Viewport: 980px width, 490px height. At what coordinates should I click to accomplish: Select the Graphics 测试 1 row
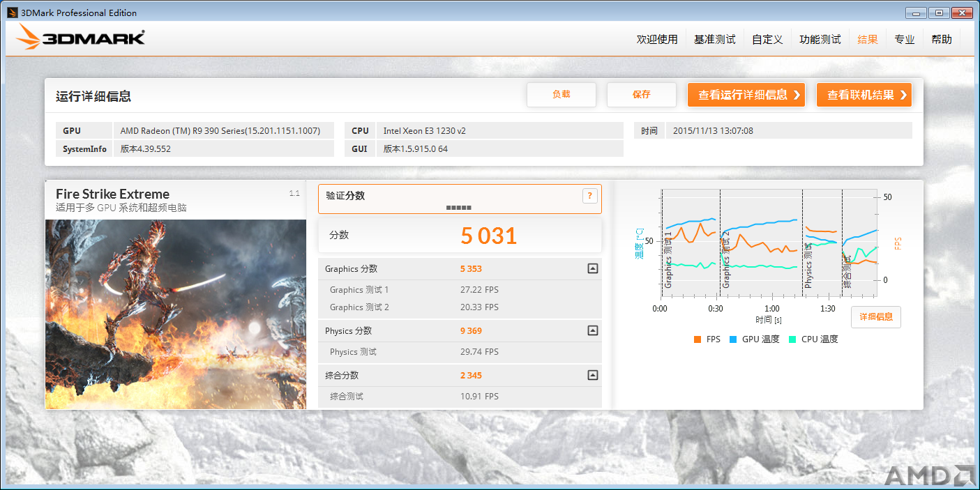click(460, 290)
